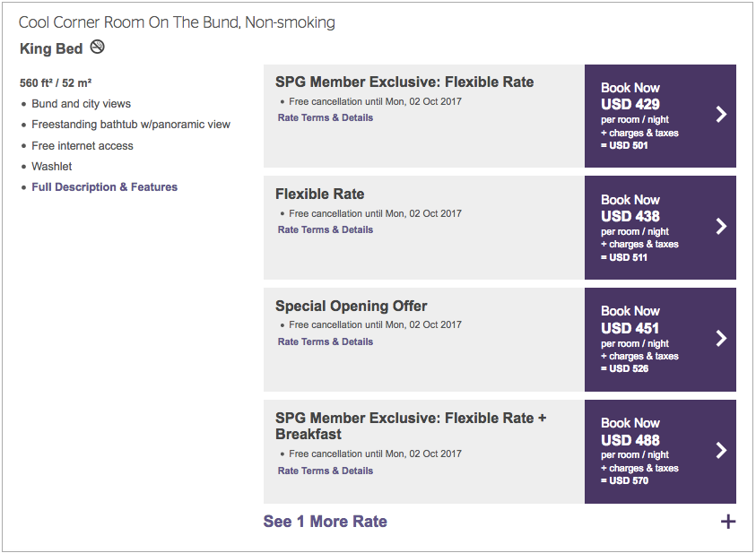Click the arrow on the USD 438 rate

click(x=721, y=227)
